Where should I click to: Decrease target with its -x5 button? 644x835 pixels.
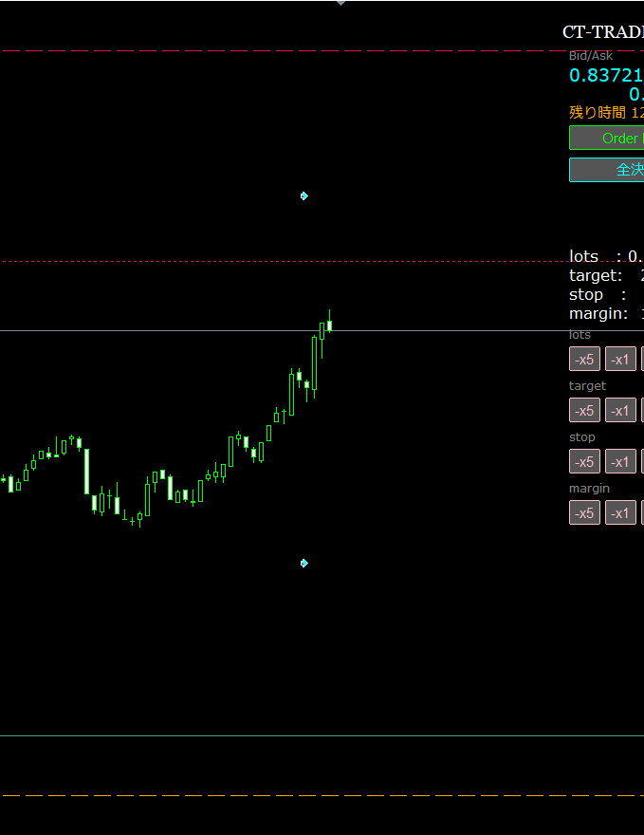584,410
